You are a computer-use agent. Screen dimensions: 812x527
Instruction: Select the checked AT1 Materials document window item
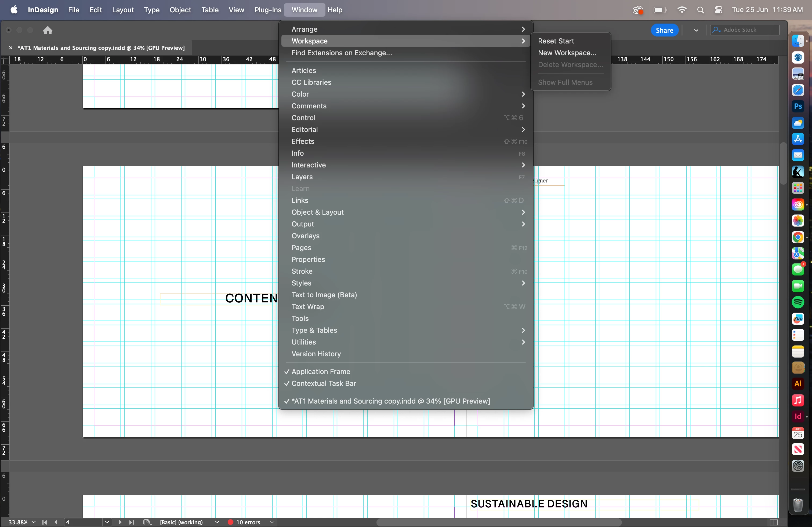tap(390, 401)
